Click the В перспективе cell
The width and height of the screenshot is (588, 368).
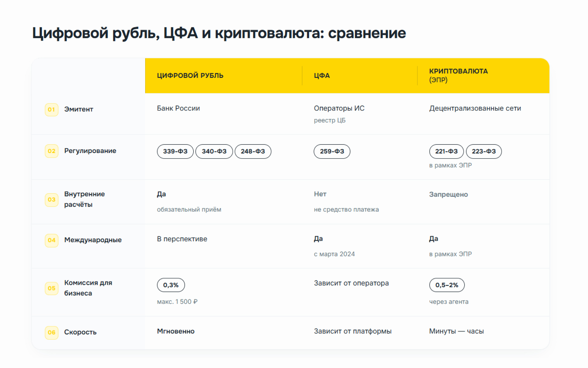tap(182, 239)
